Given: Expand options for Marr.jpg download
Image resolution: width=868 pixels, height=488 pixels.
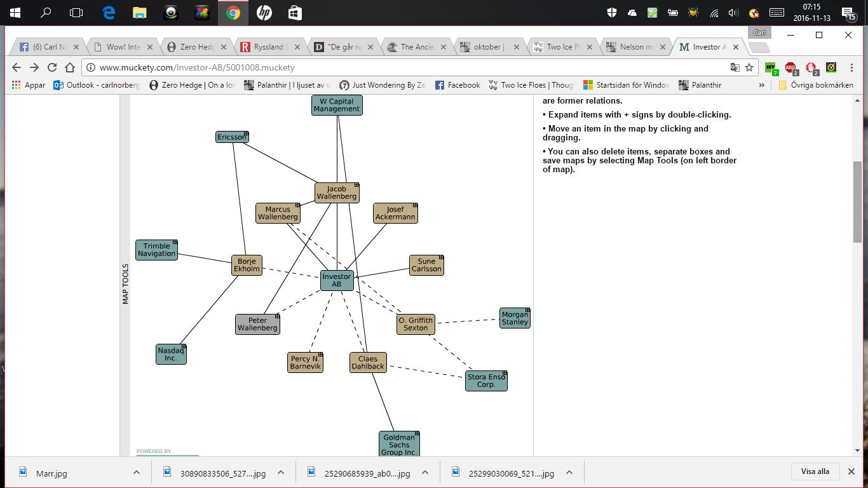Looking at the screenshot, I should coord(136,472).
